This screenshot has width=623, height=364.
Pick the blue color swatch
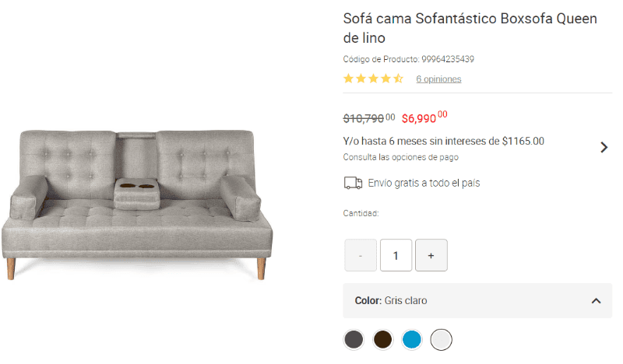[412, 340]
